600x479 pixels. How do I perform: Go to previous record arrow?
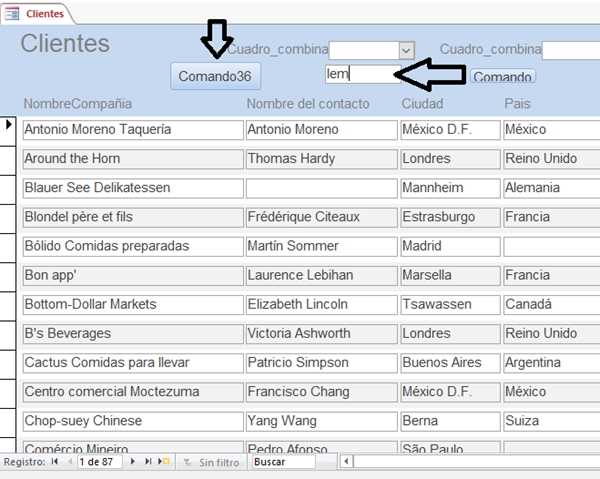click(69, 462)
